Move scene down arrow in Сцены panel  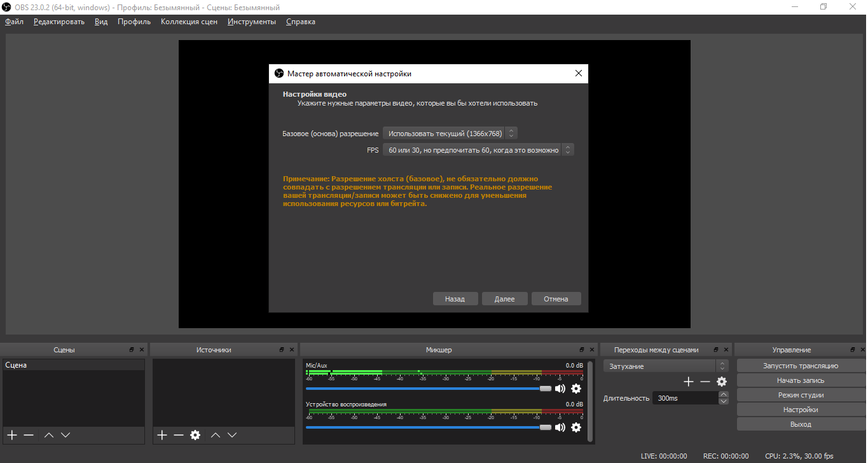point(65,435)
